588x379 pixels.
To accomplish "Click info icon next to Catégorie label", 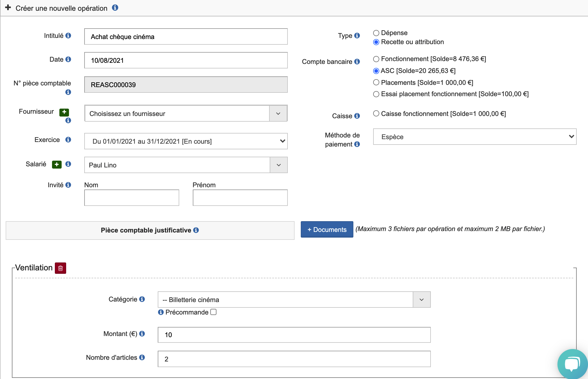I will pos(142,299).
